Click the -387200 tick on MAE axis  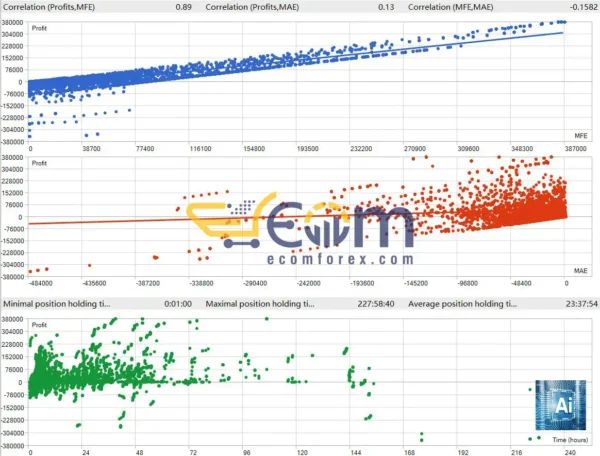[148, 283]
